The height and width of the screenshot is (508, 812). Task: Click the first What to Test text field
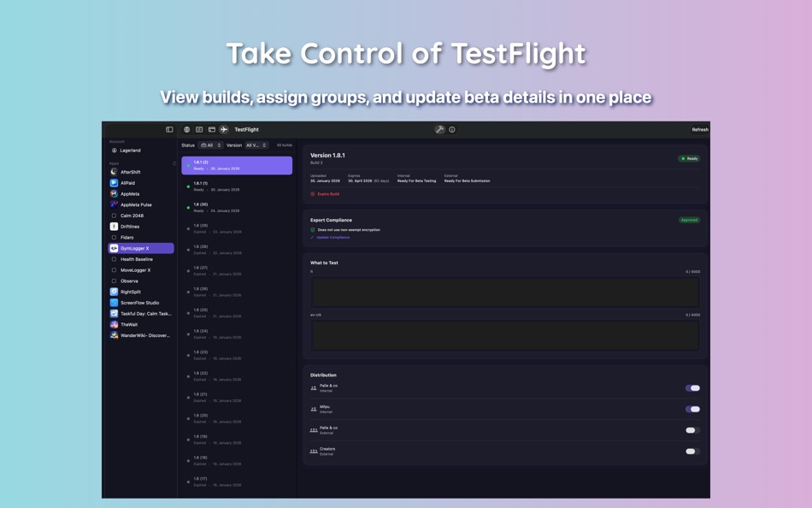(x=505, y=292)
